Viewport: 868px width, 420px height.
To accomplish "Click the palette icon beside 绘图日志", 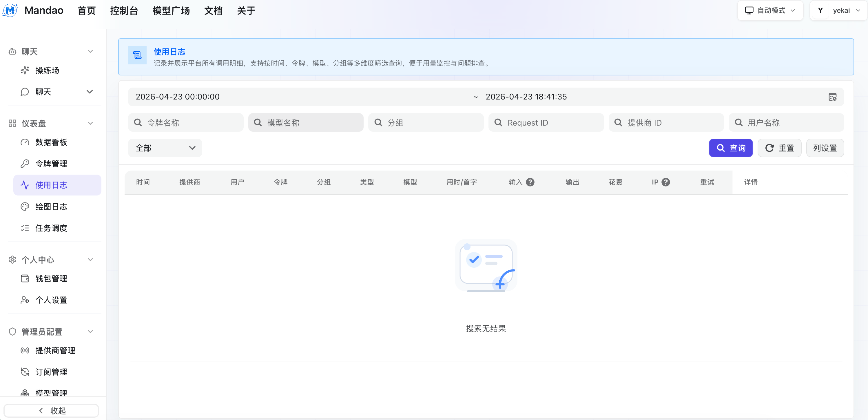I will coord(25,207).
